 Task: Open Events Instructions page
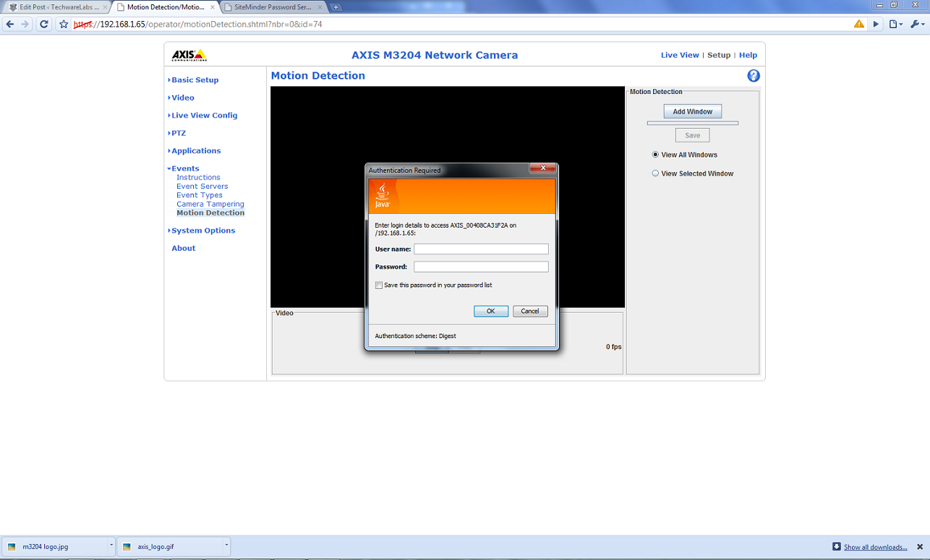click(x=198, y=177)
